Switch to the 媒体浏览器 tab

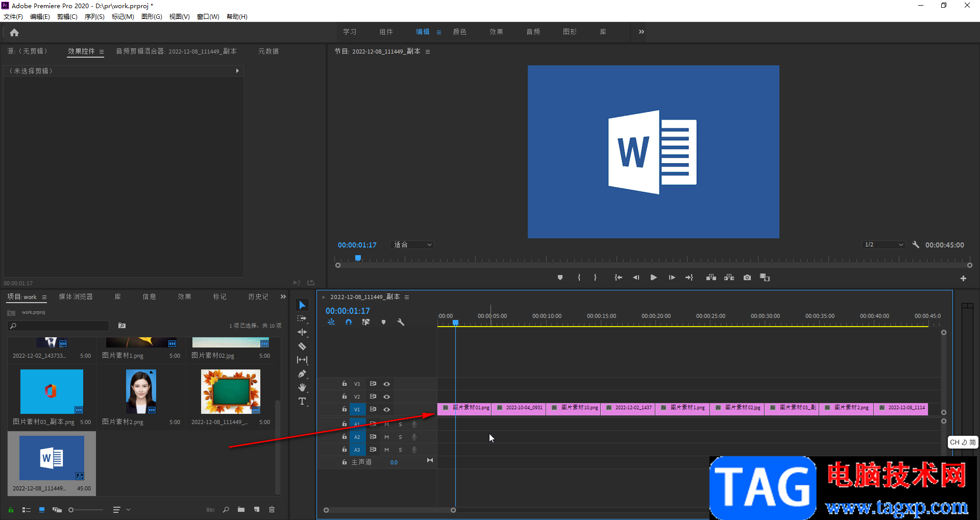coord(76,296)
